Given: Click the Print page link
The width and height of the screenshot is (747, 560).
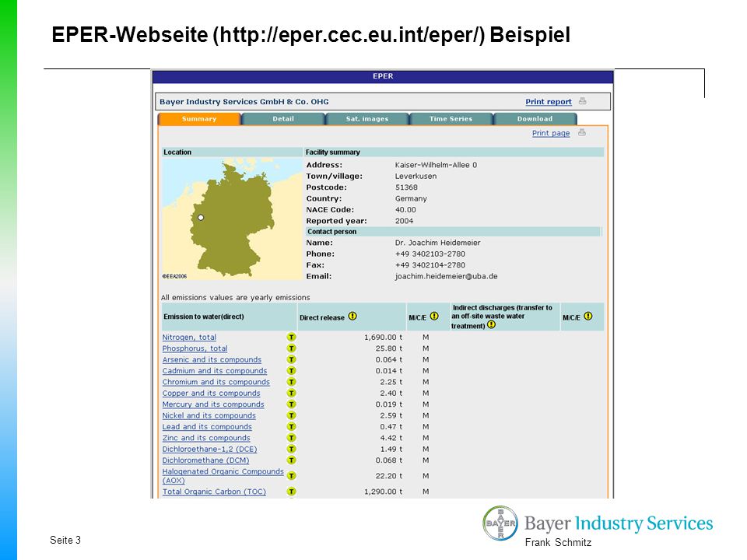Looking at the screenshot, I should click(551, 133).
